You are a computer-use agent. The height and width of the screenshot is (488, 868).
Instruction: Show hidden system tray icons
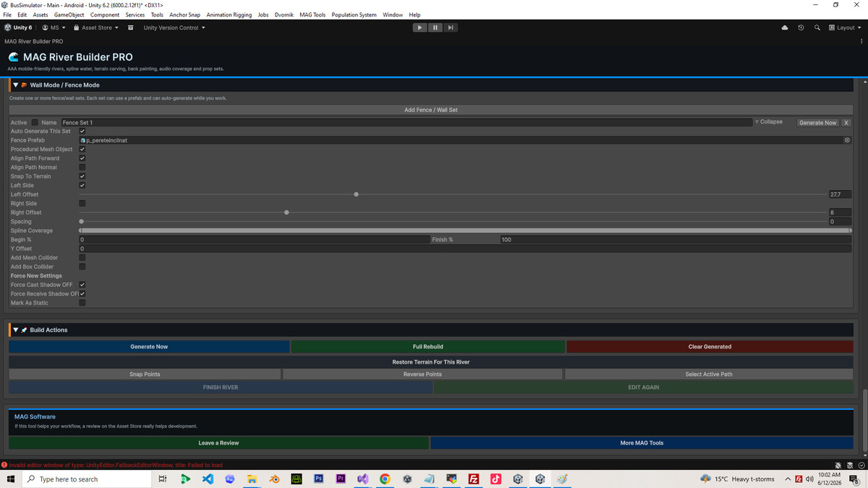tap(788, 479)
